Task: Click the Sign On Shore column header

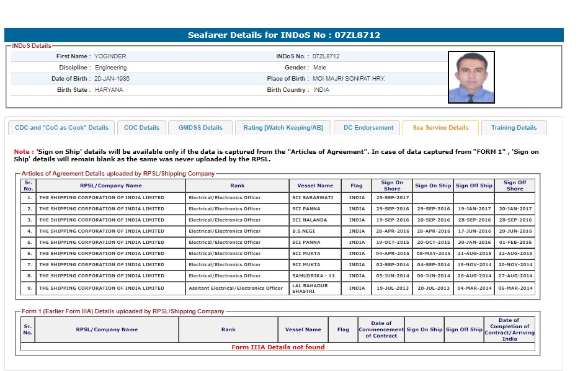Action: pyautogui.click(x=392, y=185)
